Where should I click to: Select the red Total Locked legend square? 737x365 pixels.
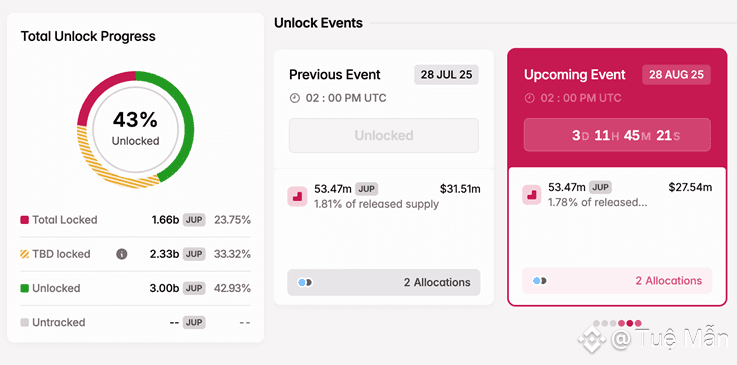[x=24, y=220]
